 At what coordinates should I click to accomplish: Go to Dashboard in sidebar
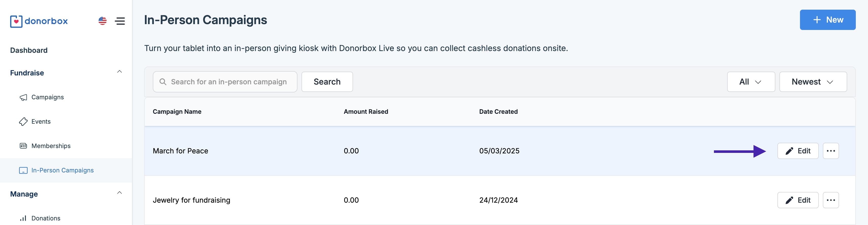pyautogui.click(x=29, y=50)
